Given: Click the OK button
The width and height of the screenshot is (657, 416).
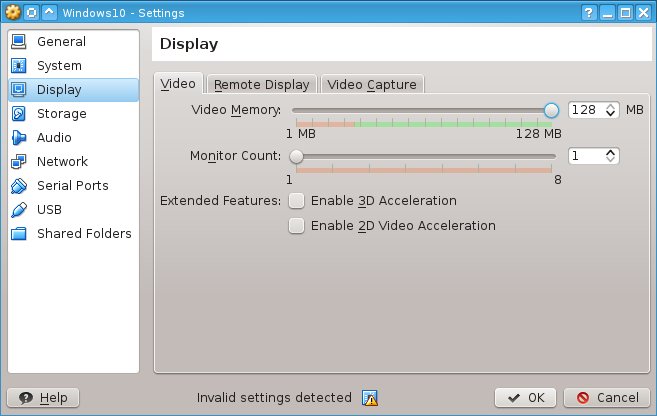Looking at the screenshot, I should 525,398.
